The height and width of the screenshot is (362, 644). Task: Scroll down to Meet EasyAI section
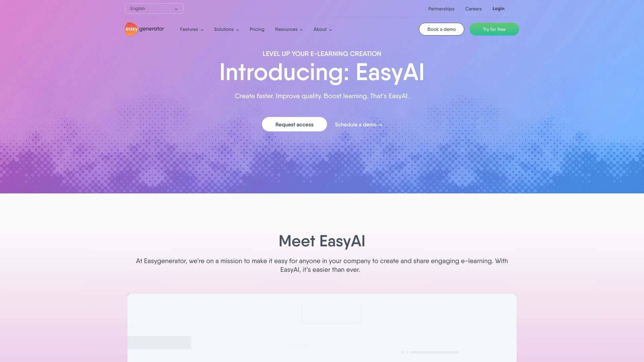(x=322, y=240)
